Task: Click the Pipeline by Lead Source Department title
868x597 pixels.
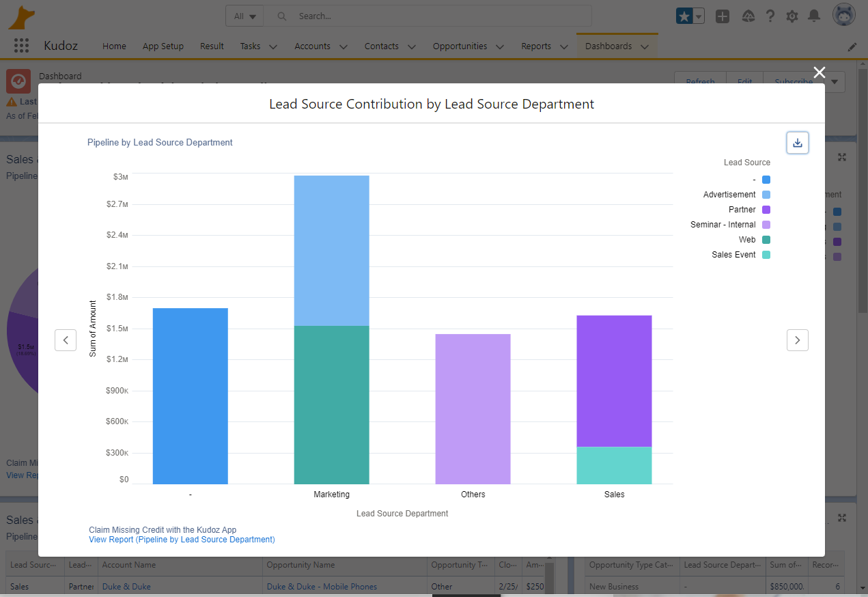Action: point(160,143)
